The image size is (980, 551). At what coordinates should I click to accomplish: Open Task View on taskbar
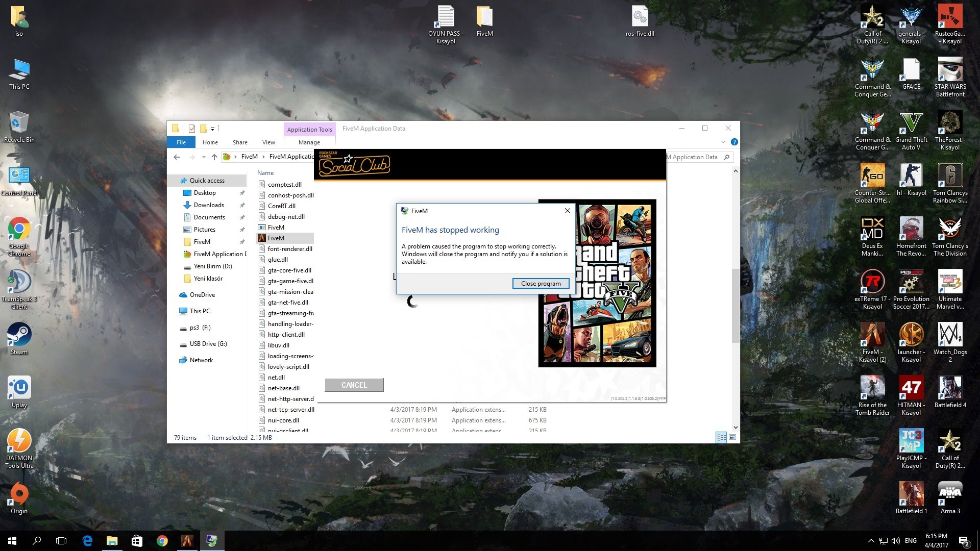pos(61,541)
